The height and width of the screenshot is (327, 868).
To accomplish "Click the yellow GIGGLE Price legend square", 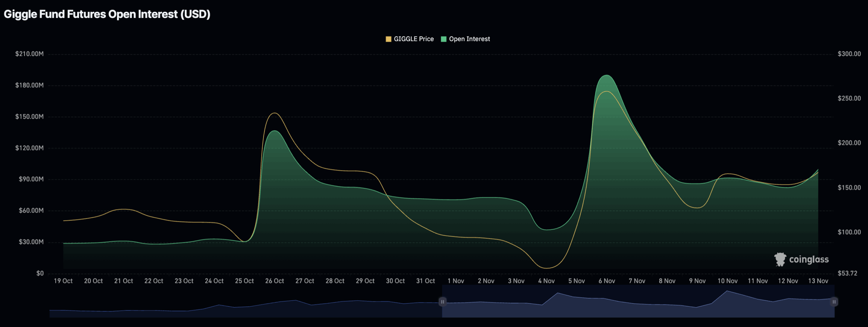I will [388, 39].
